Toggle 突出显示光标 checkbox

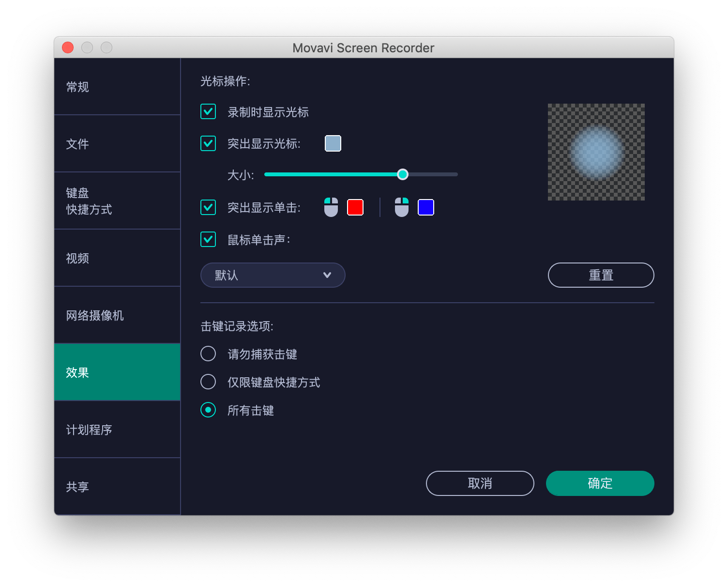pos(208,143)
